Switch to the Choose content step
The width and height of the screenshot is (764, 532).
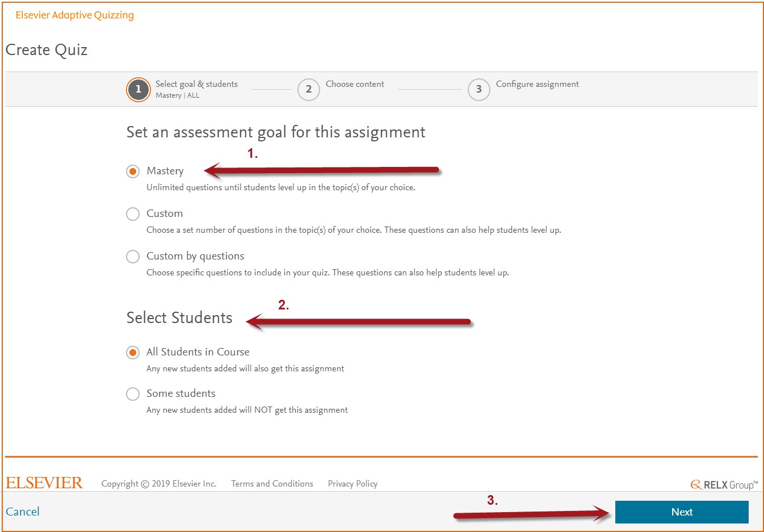click(x=355, y=83)
